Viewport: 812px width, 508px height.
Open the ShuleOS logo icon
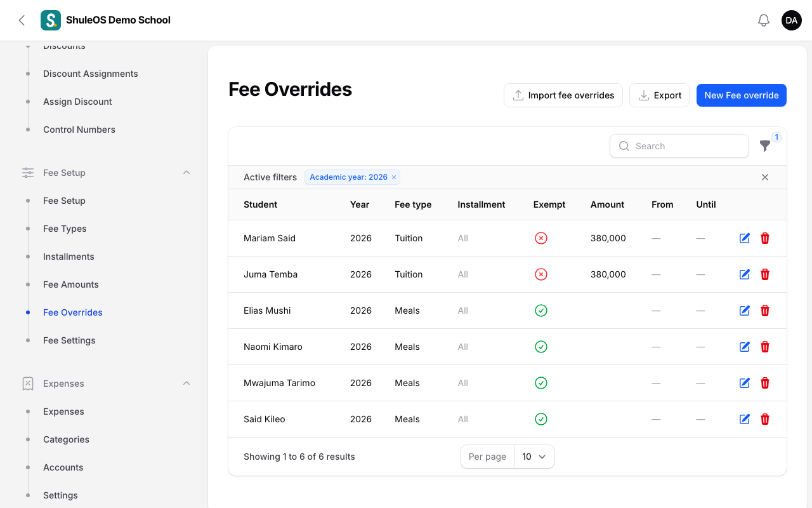pyautogui.click(x=51, y=20)
